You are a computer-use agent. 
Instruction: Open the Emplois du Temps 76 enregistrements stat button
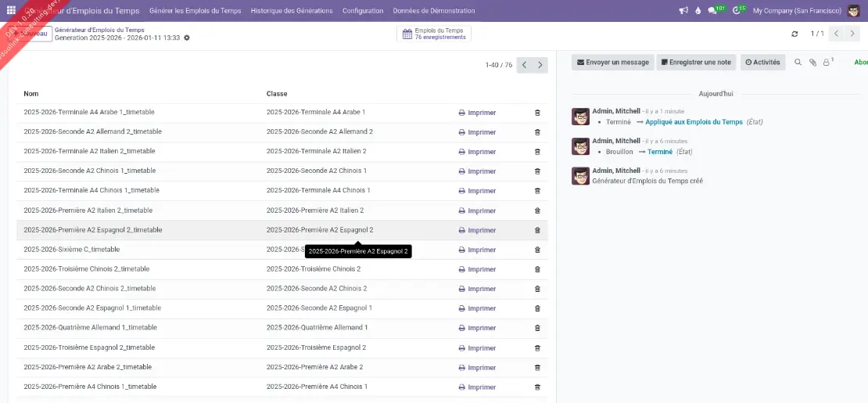coord(434,34)
